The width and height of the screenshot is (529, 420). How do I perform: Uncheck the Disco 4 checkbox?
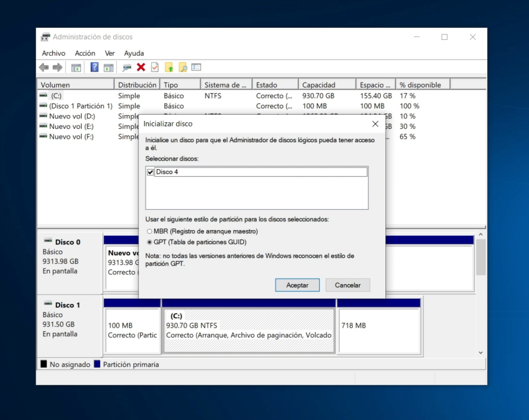click(x=151, y=172)
